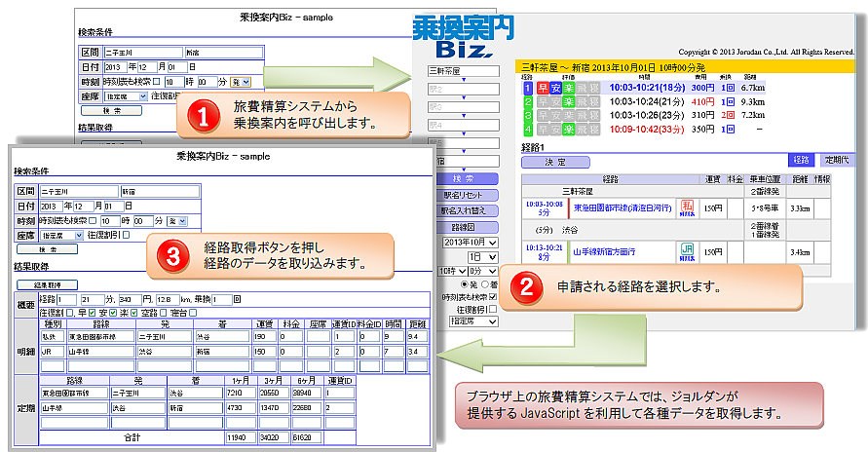
Task: Click the grey 早 badge on route 3
Action: [x=543, y=116]
